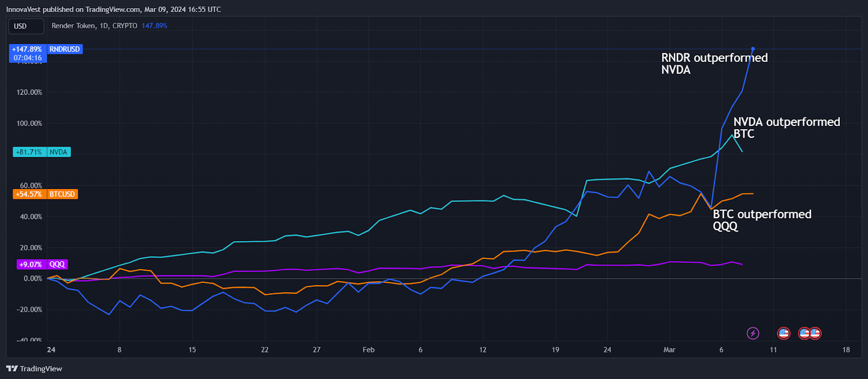Image resolution: width=868 pixels, height=379 pixels.
Task: Click the 100.00% axis label
Action: click(x=29, y=123)
